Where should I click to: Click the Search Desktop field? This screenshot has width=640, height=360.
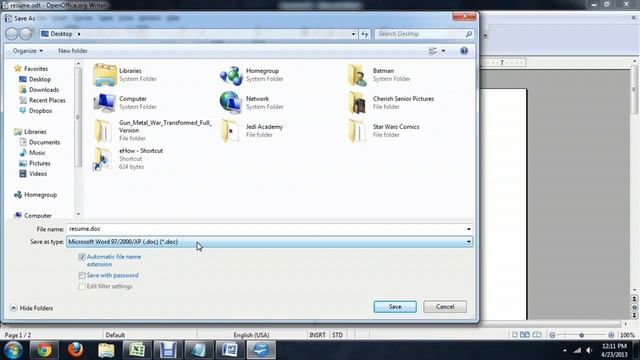[x=420, y=34]
